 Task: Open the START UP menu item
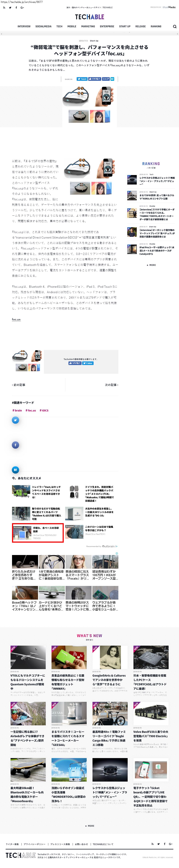(125, 27)
